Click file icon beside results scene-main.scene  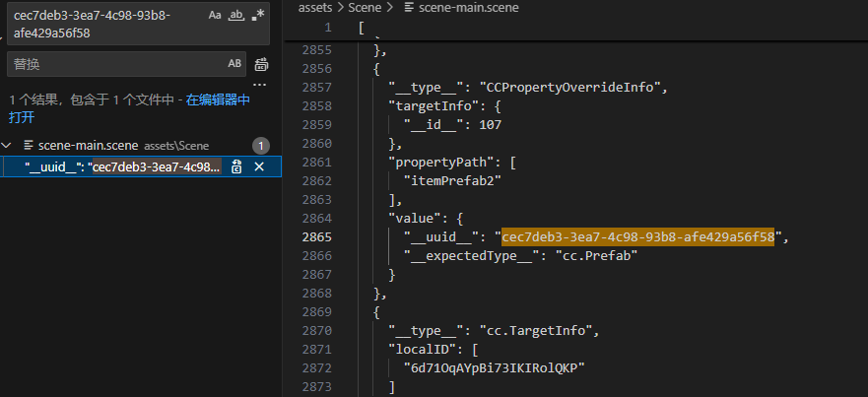[29, 146]
